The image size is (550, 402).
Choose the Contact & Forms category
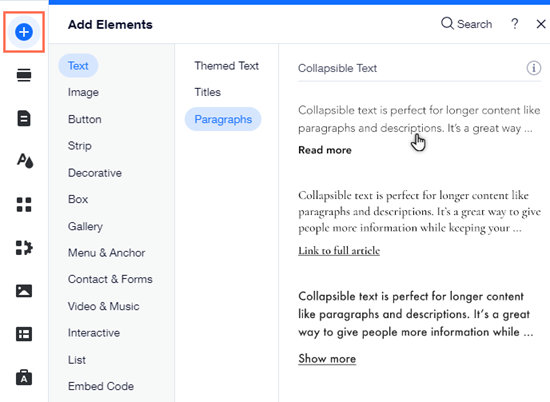tap(110, 279)
